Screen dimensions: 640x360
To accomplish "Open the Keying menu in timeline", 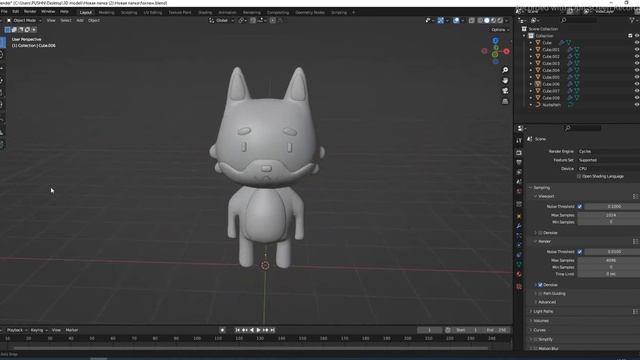I will [x=38, y=330].
